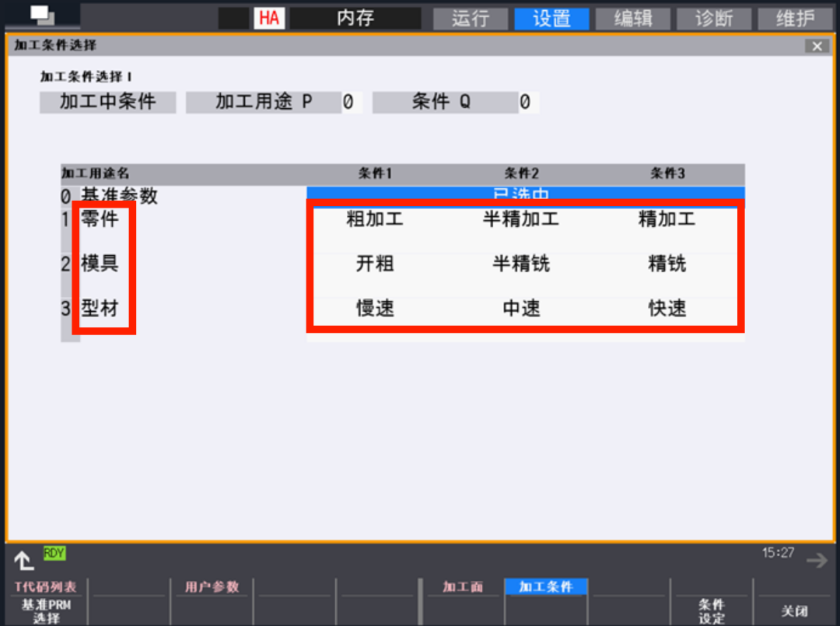
Task: Open the 用户参数 softkey
Action: [212, 587]
